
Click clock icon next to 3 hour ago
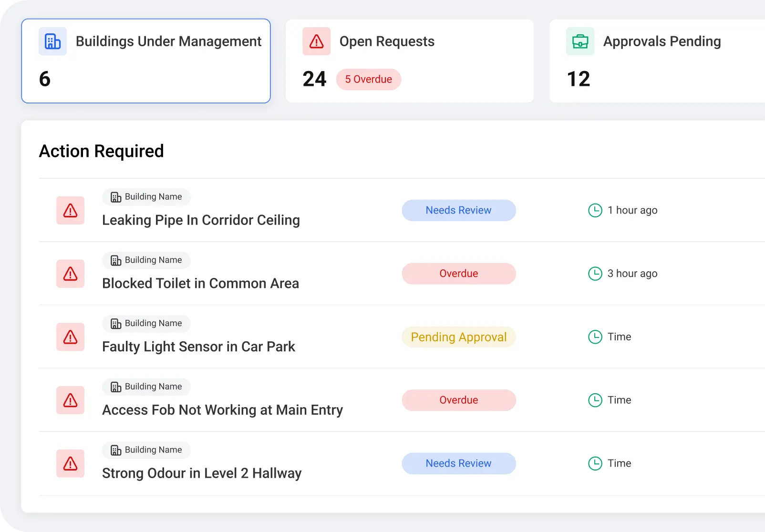pyautogui.click(x=595, y=274)
